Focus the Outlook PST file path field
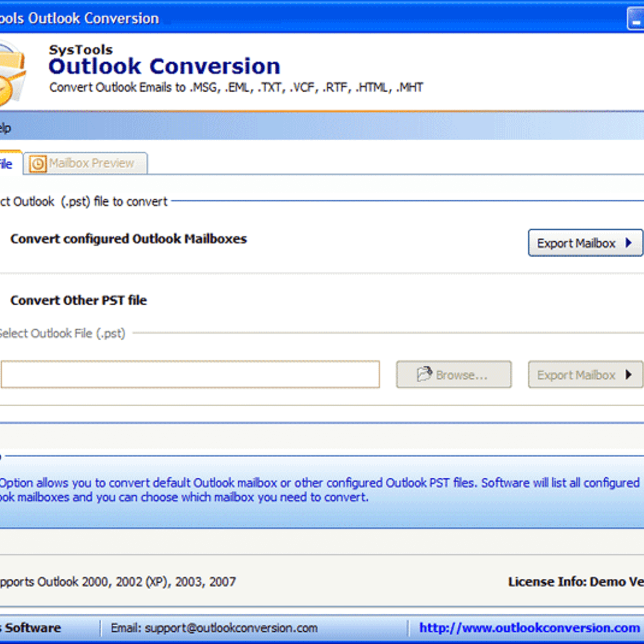 click(190, 375)
